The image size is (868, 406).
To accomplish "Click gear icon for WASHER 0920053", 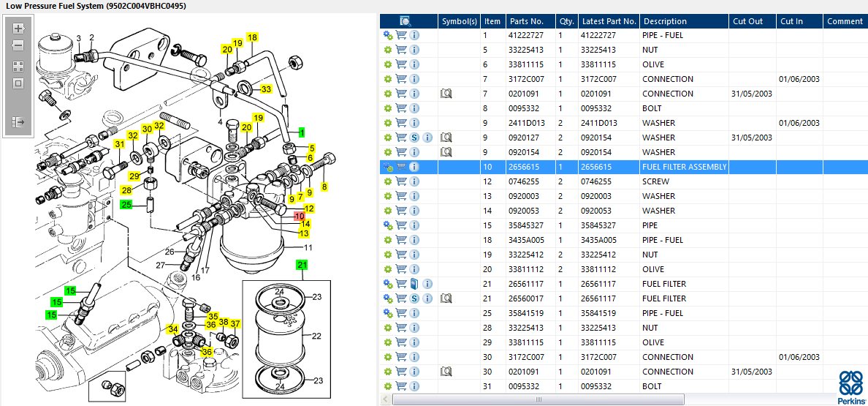I will click(388, 211).
